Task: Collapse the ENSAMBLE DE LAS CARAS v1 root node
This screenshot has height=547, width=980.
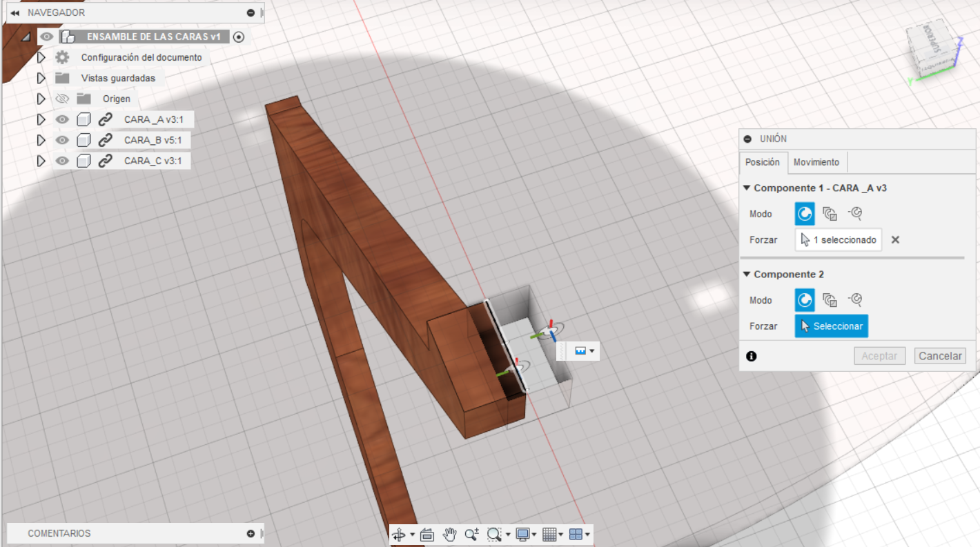Action: 26,37
